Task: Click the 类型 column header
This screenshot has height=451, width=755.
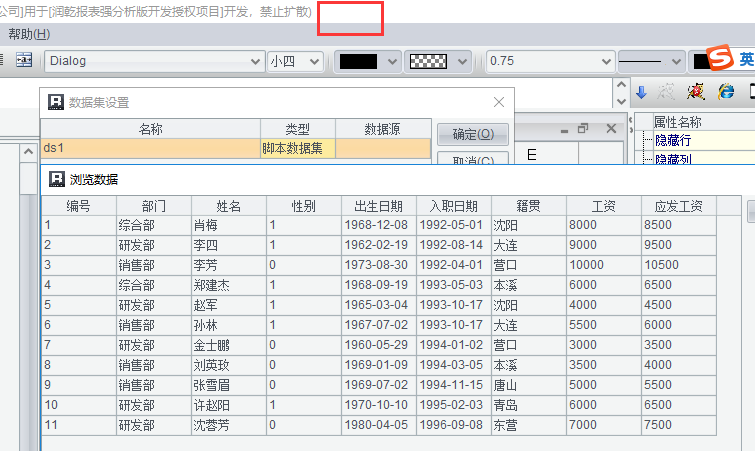Action: [x=298, y=129]
